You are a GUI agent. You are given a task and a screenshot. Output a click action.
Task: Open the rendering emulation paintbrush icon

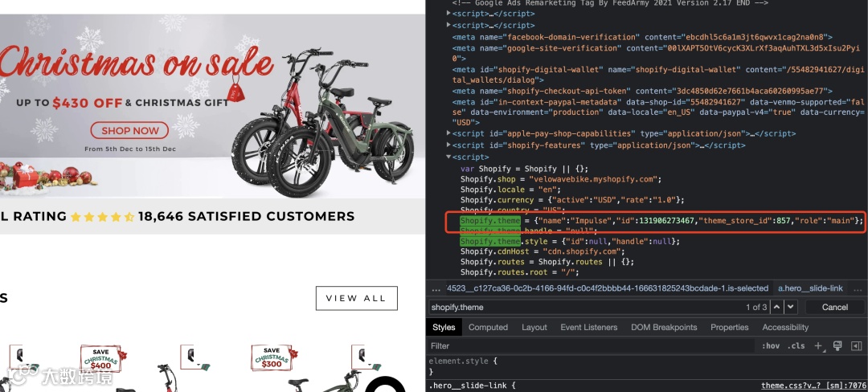point(837,345)
